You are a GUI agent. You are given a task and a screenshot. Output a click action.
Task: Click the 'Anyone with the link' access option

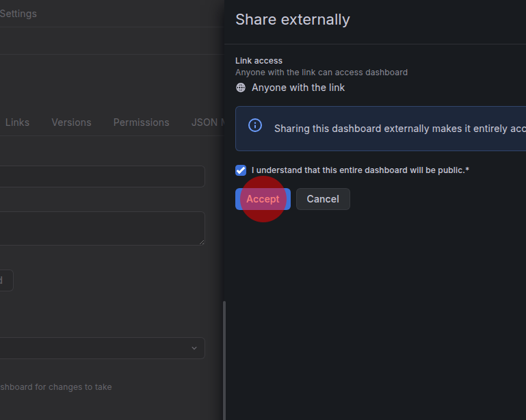[298, 88]
